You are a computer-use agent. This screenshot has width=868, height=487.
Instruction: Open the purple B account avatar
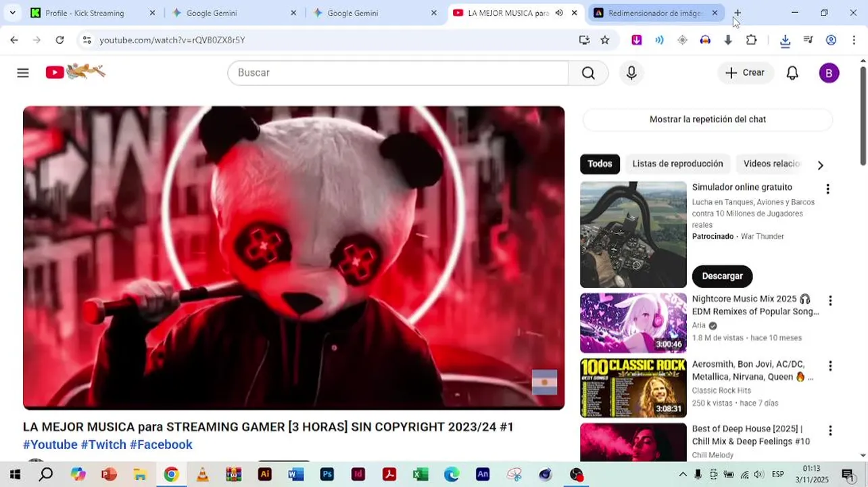pyautogui.click(x=829, y=73)
